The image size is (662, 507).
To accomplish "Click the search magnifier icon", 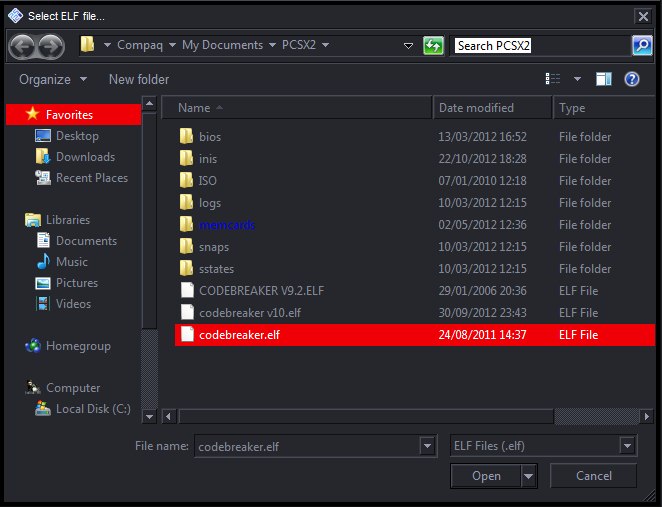I will (642, 45).
